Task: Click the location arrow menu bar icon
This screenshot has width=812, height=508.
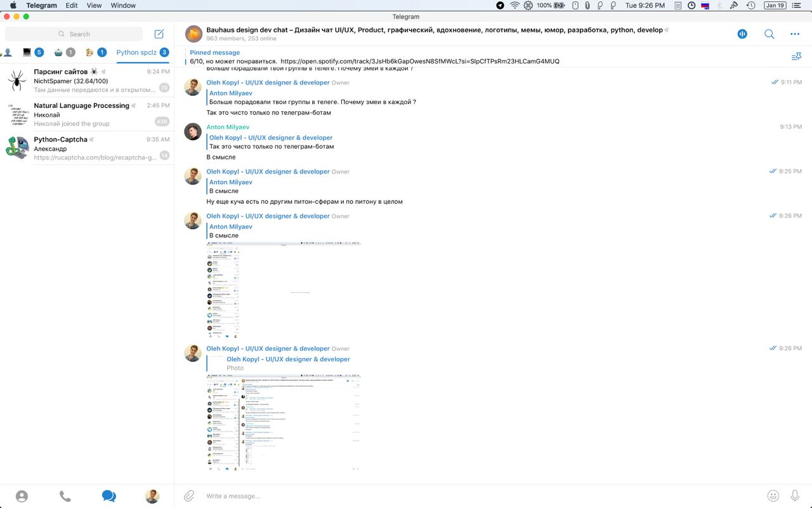Action: [x=500, y=5]
